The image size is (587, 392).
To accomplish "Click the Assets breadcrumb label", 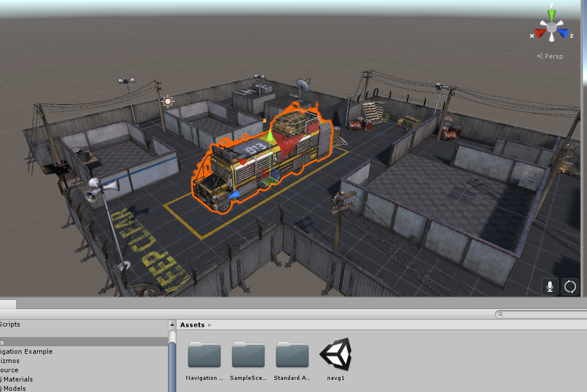I will pyautogui.click(x=192, y=325).
